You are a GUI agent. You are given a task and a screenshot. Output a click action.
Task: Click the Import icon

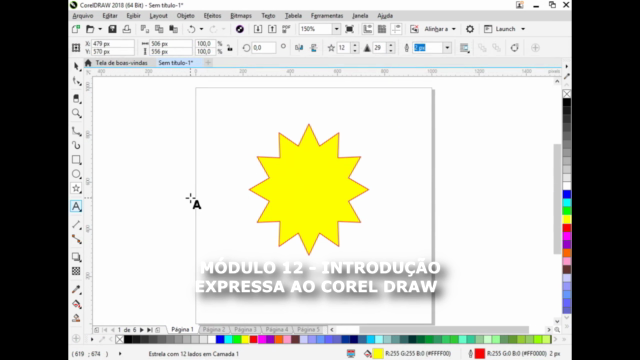coord(258,29)
